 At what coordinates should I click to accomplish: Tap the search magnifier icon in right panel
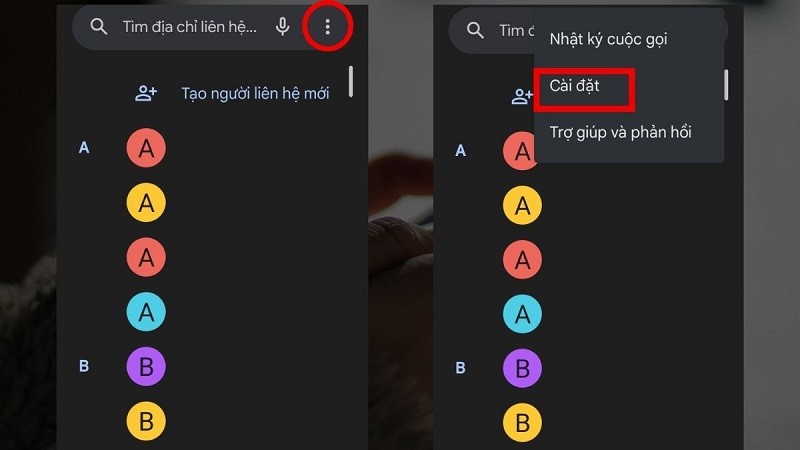pos(475,31)
